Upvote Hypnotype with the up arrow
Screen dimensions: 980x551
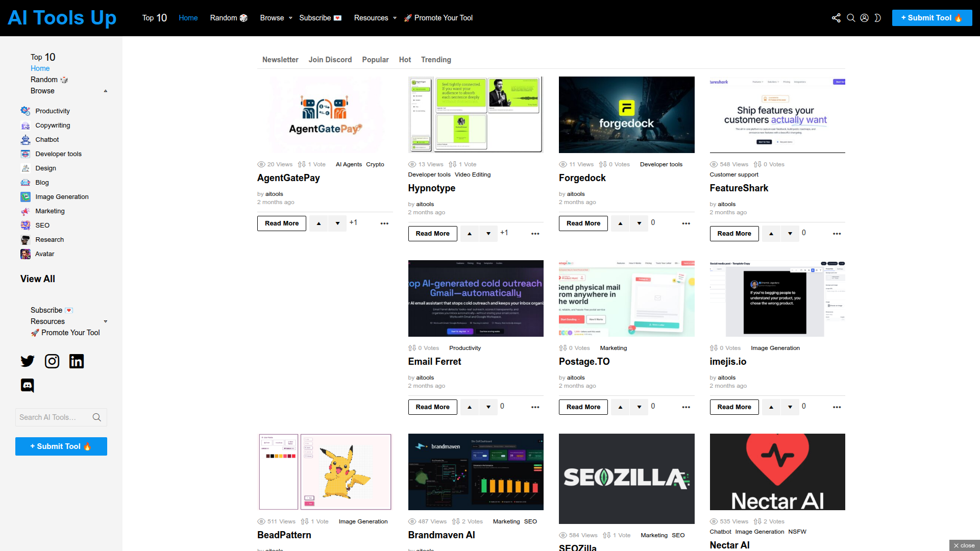[x=470, y=234]
